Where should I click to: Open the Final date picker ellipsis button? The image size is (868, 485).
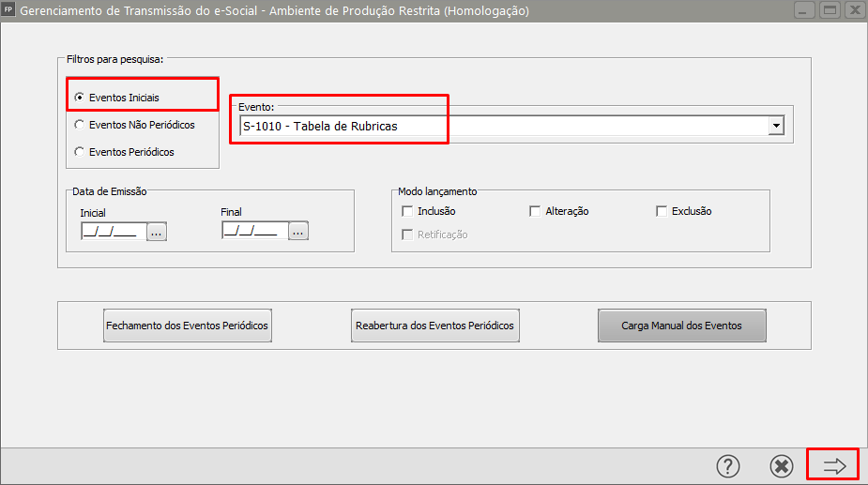(298, 231)
